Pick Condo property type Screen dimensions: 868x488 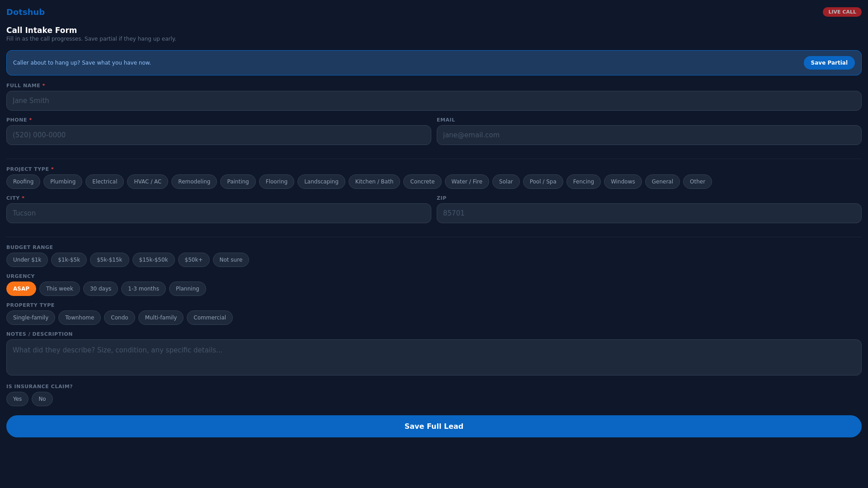pyautogui.click(x=119, y=318)
